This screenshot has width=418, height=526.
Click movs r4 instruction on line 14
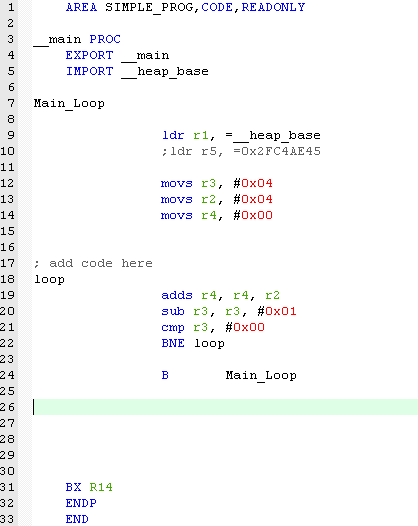[217, 215]
